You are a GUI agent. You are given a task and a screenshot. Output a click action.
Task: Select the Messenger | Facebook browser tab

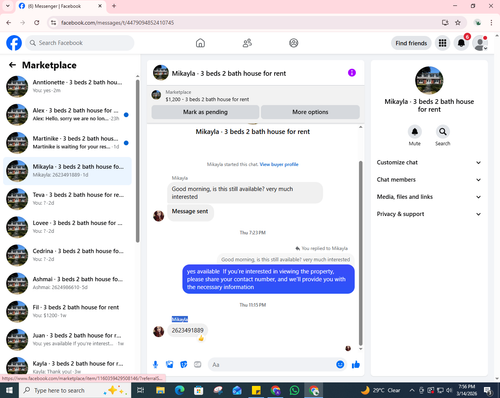(60, 6)
